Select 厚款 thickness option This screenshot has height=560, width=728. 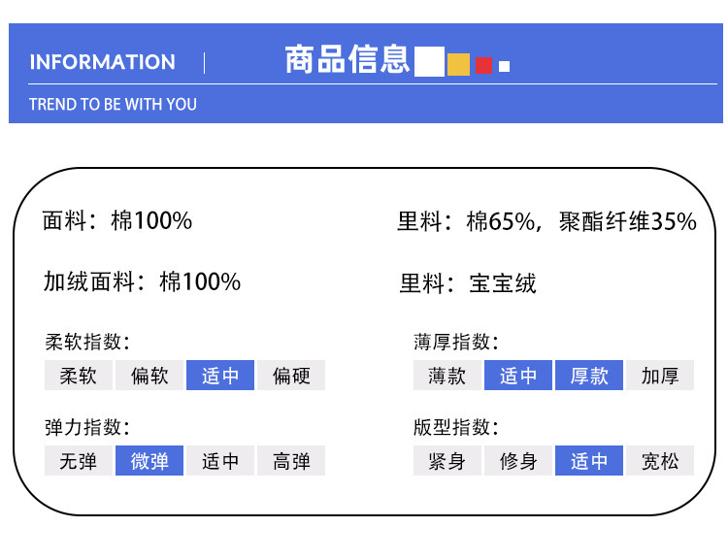pos(589,376)
